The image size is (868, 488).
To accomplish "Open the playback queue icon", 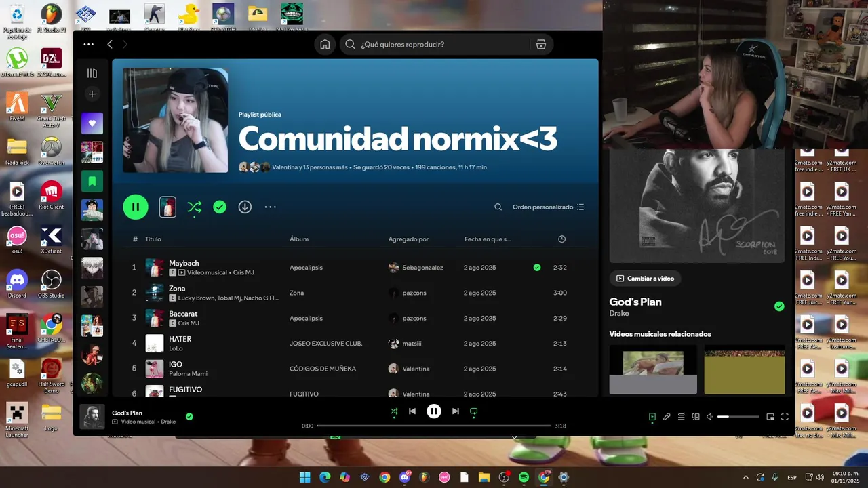I will [682, 417].
